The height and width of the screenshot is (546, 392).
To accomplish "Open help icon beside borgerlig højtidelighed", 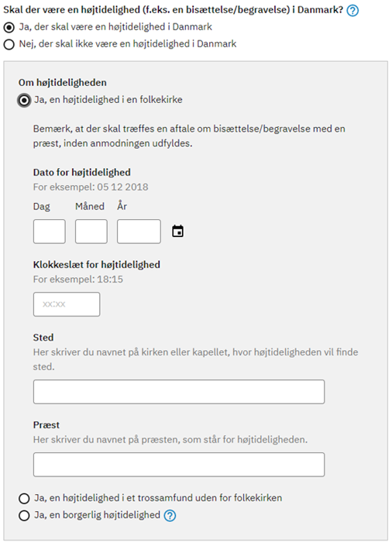I will coord(170,516).
